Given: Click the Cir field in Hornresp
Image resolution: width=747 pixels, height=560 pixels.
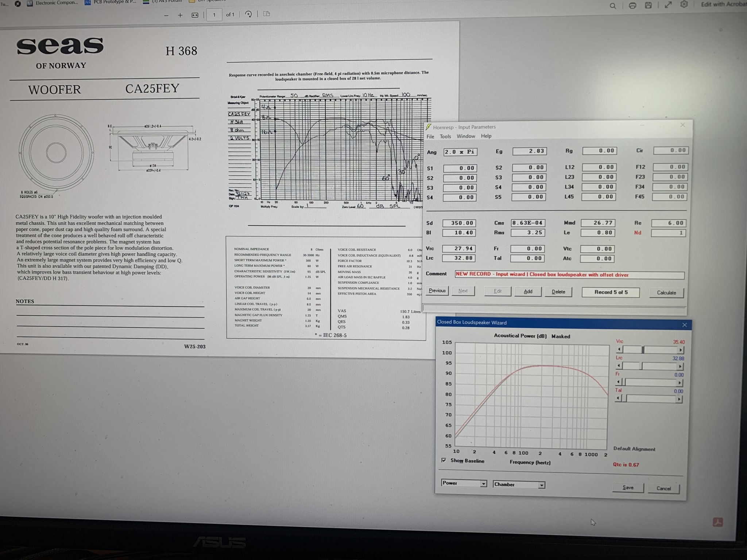Looking at the screenshot, I should point(671,150).
